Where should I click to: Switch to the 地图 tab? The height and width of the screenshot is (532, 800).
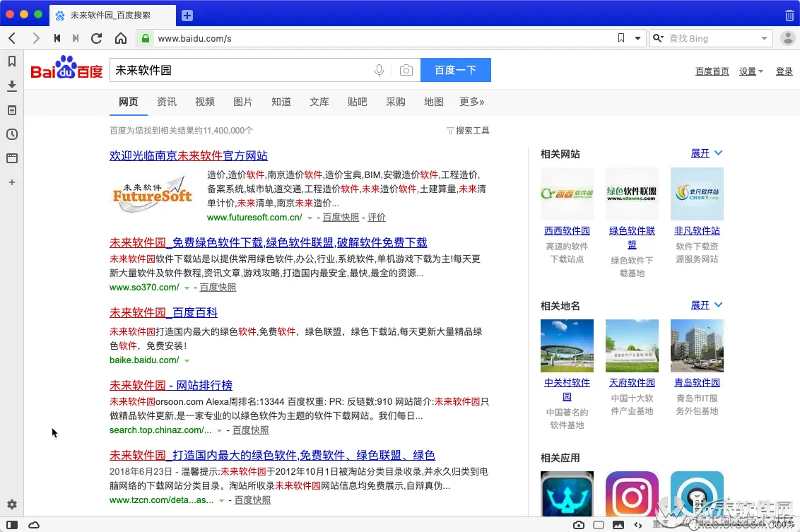[434, 102]
